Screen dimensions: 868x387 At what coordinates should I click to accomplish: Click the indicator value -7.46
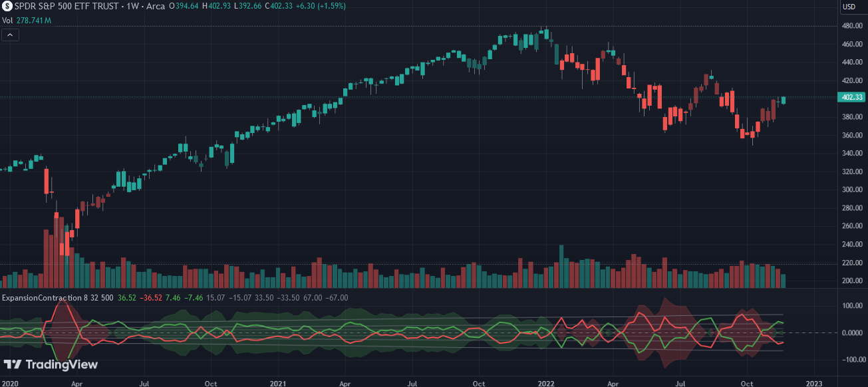(x=194, y=298)
